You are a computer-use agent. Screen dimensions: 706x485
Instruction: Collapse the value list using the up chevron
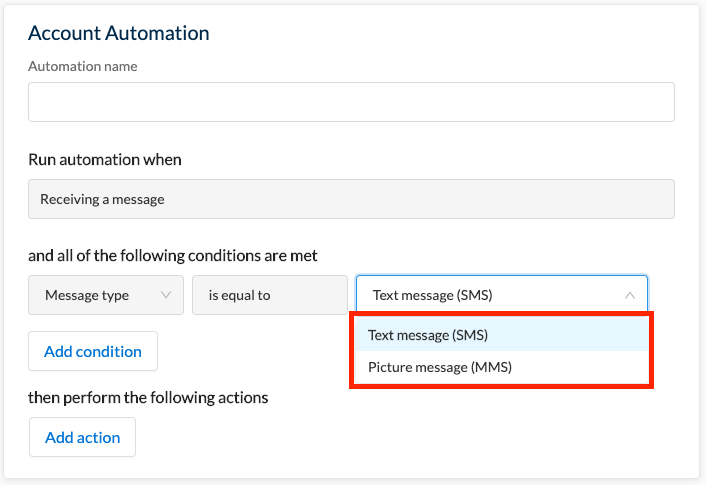(629, 295)
